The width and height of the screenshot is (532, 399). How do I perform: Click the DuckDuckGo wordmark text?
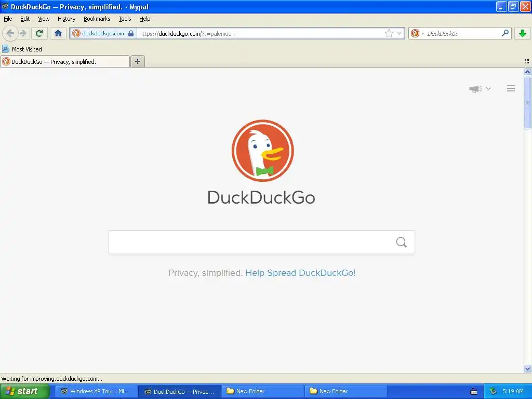point(261,197)
